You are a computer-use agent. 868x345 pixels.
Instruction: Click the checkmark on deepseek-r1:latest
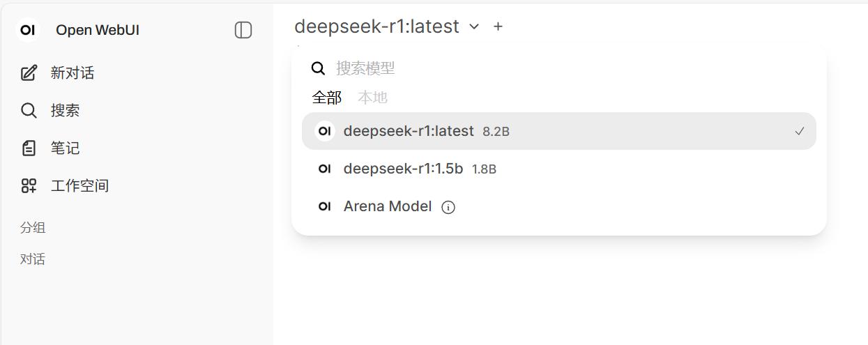pos(799,131)
